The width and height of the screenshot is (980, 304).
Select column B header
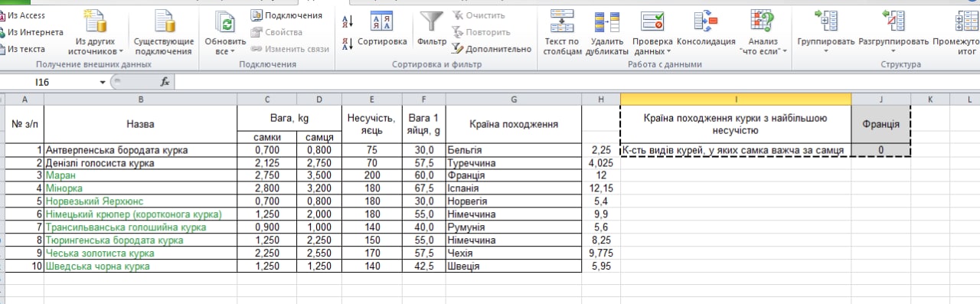pyautogui.click(x=140, y=100)
